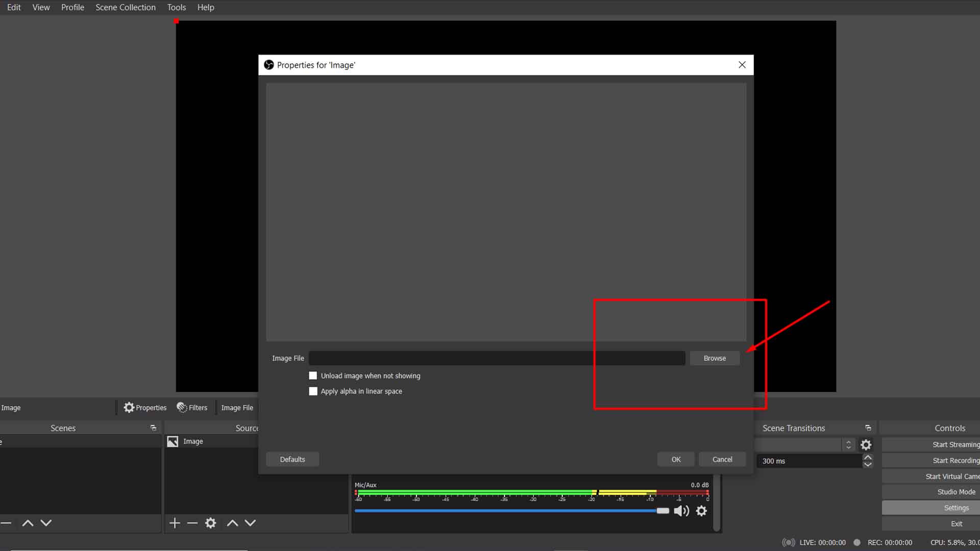Click Scene Transitions settings gear icon

pos(866,445)
